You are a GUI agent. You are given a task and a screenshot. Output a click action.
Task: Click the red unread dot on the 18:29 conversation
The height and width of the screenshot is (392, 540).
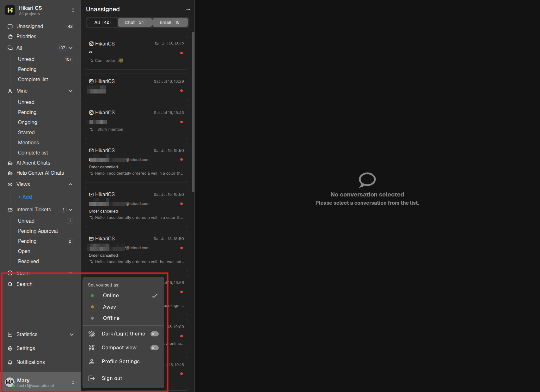pos(181,91)
